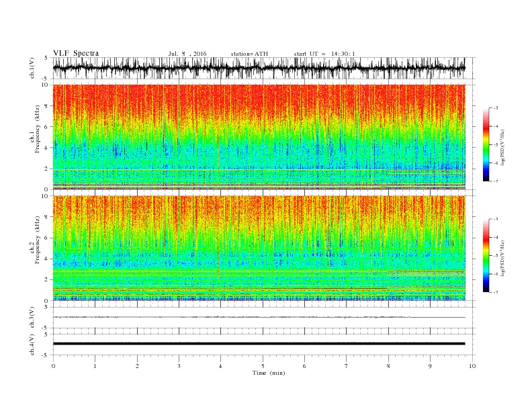Click the "4" minute tick label

[x=220, y=366]
